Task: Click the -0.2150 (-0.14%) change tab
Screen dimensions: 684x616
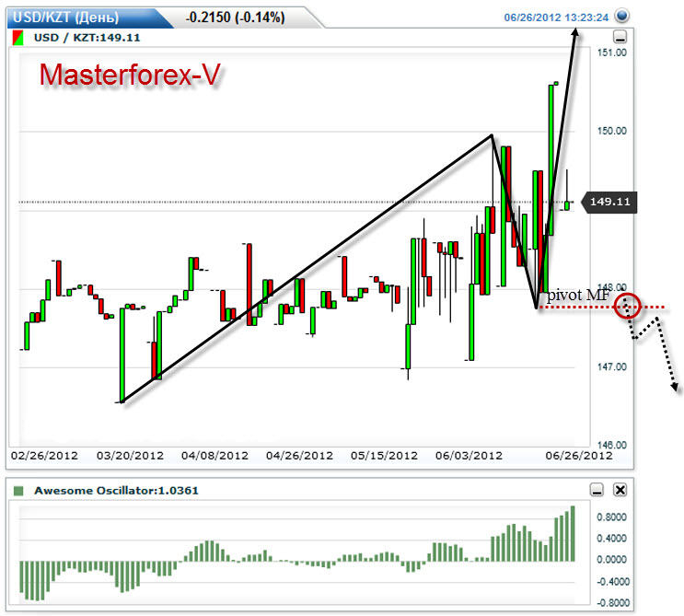Action: pos(235,17)
